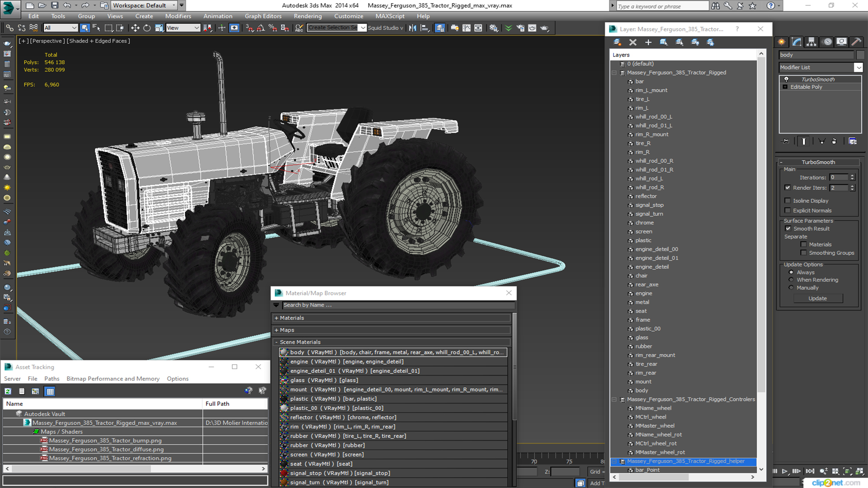Click the body object color swatch

pyautogui.click(x=860, y=55)
